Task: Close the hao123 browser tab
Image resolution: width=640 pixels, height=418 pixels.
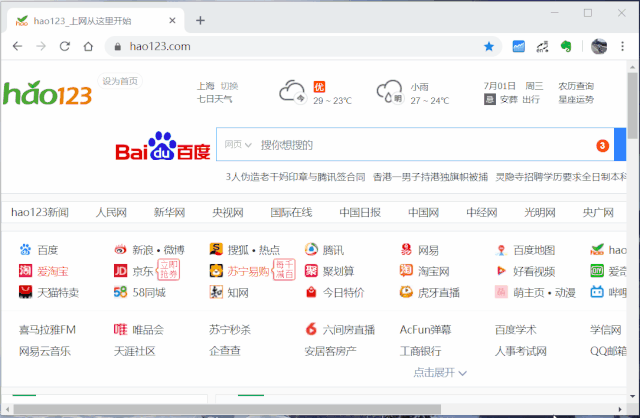Action: tap(172, 20)
